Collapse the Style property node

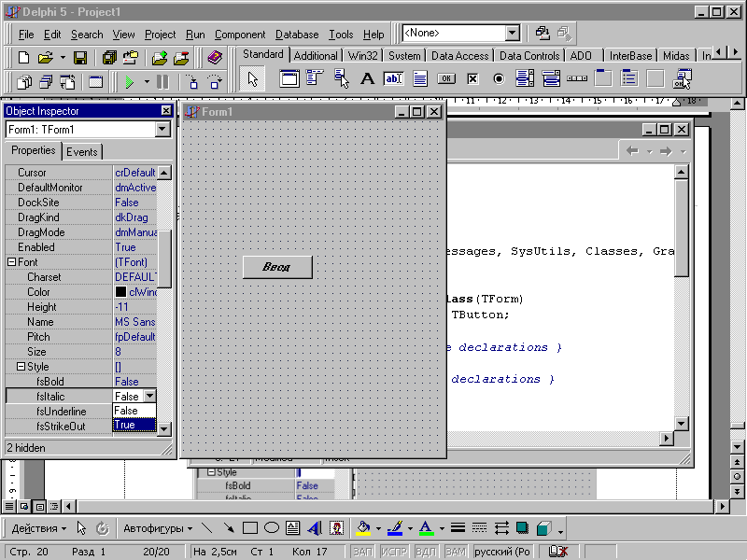21,367
